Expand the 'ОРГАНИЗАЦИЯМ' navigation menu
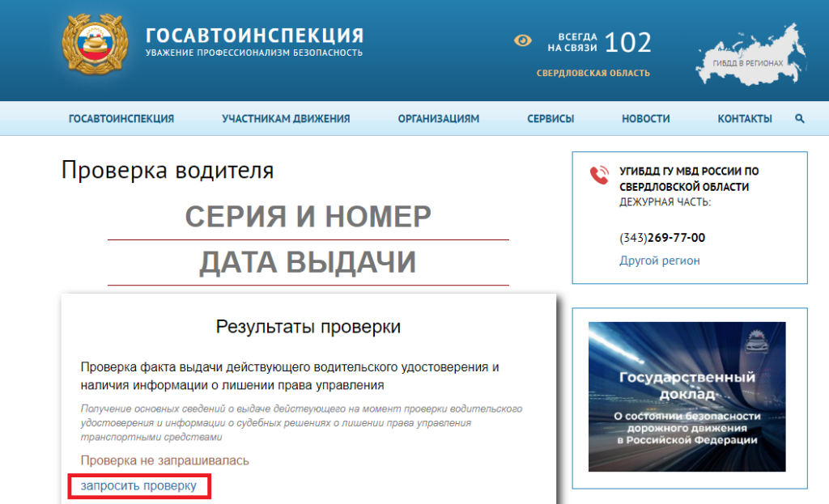 coord(438,119)
